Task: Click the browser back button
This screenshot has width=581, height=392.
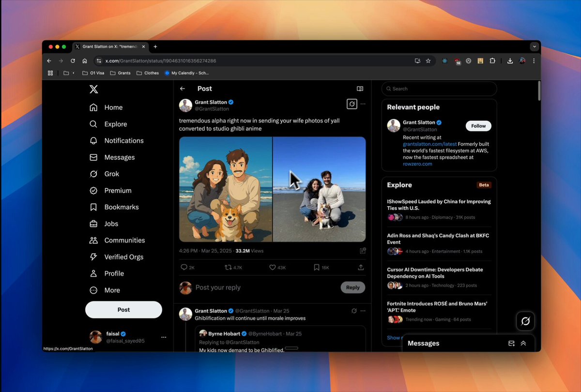Action: [49, 61]
